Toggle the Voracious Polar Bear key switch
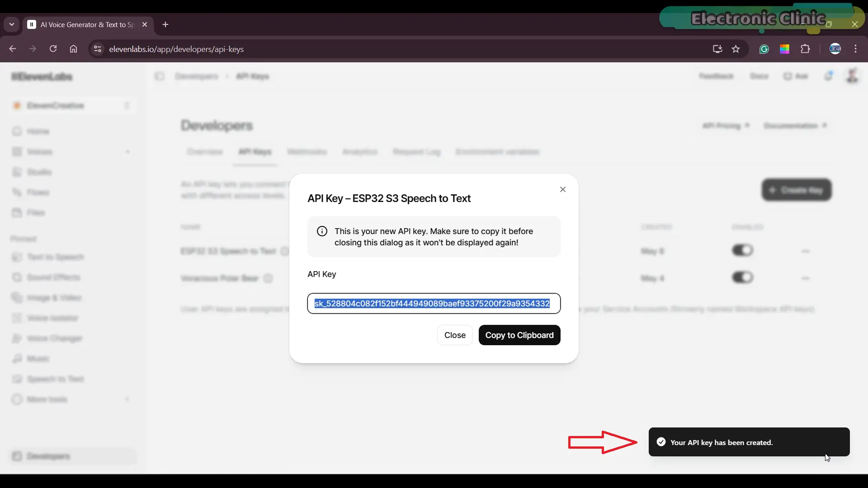This screenshot has width=868, height=488. click(x=742, y=277)
